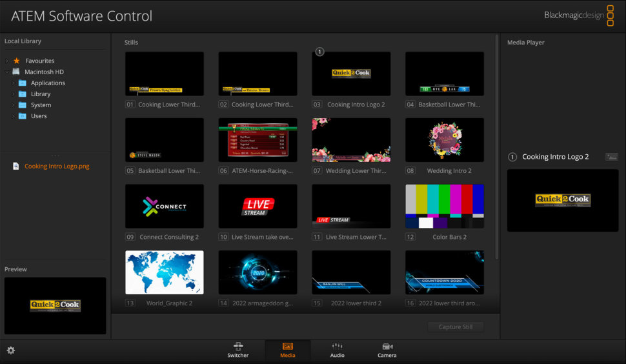The height and width of the screenshot is (364, 626).
Task: Select still 03 Cooking Intro Logo 2 thumbnail
Action: 351,74
